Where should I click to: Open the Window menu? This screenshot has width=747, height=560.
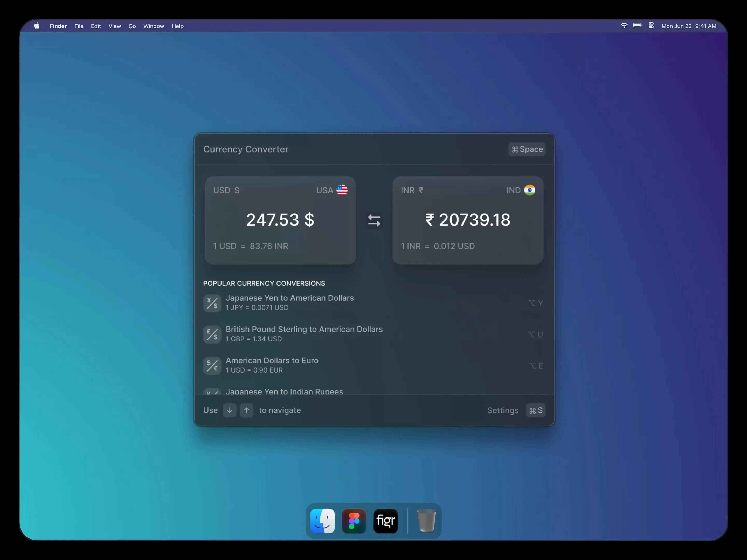coord(153,26)
